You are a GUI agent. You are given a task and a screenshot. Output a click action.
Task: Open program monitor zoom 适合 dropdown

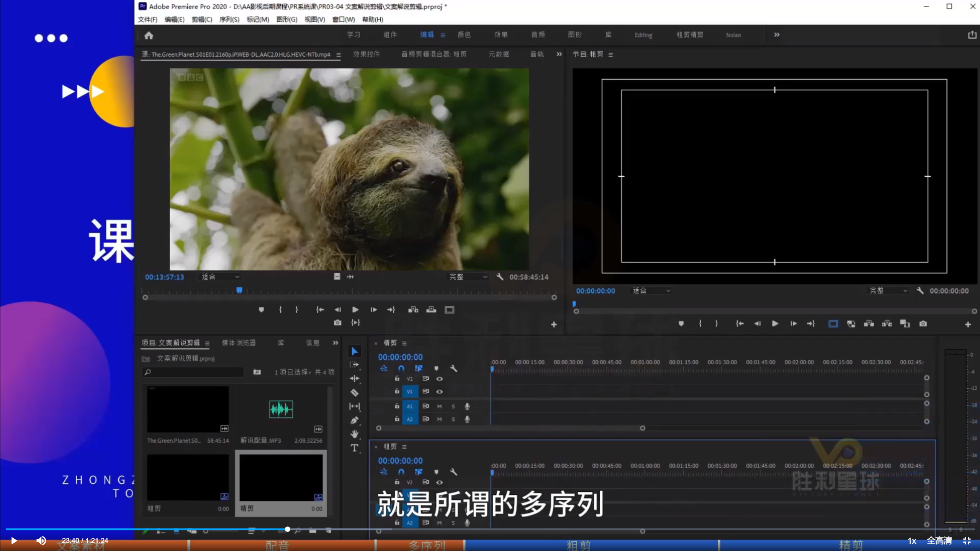(651, 291)
